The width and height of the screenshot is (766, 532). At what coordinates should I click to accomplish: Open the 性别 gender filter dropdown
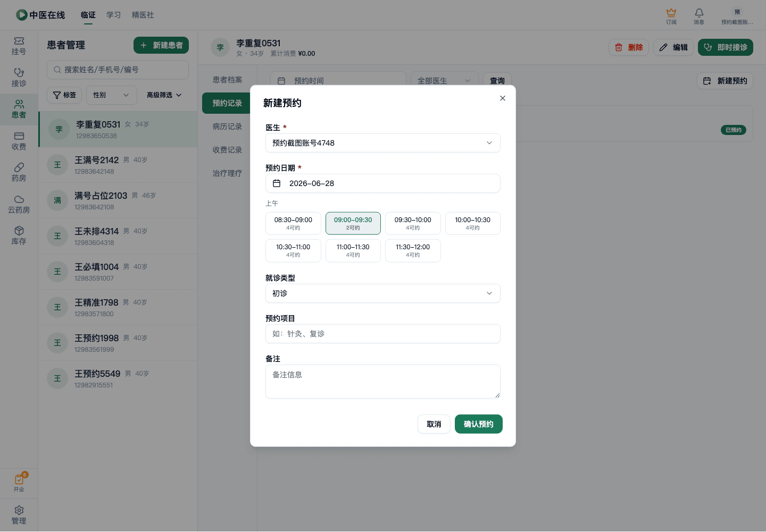[112, 95]
